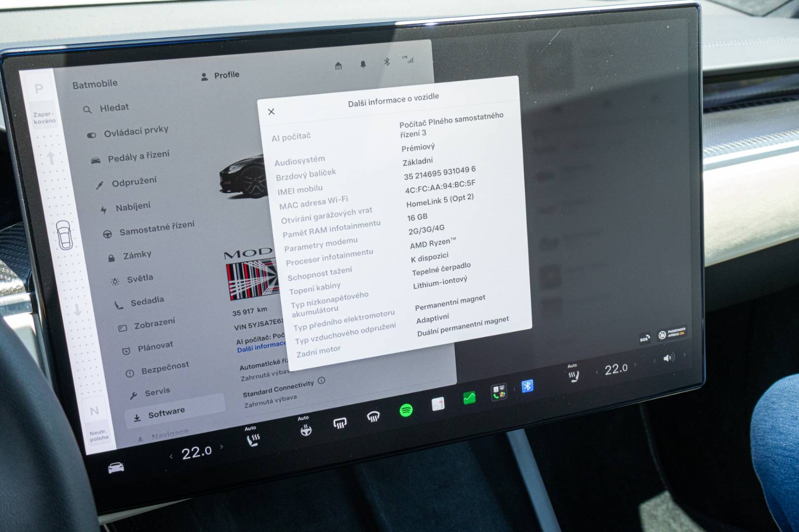Tap the driver-side 22.0 temperature value
799x532 pixels.
pyautogui.click(x=196, y=452)
